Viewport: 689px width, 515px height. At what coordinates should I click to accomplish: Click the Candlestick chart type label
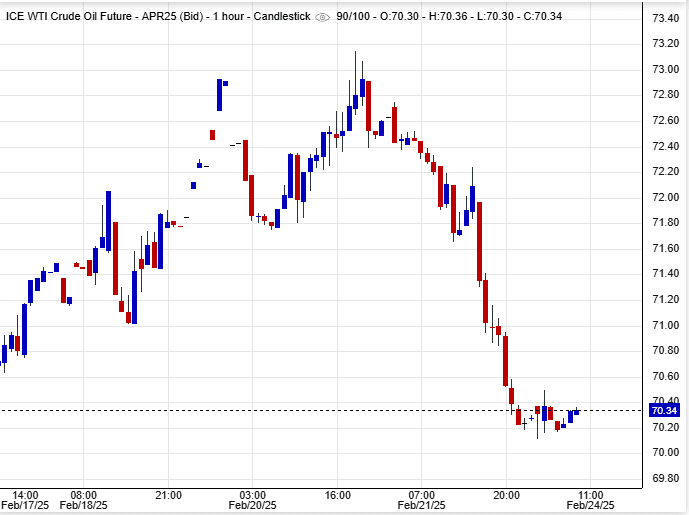pos(278,15)
